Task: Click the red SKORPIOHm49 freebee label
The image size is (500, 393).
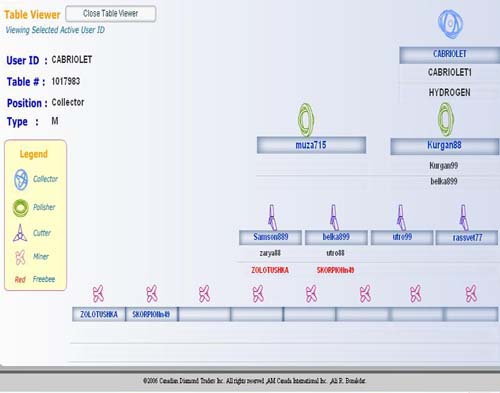Action: pyautogui.click(x=335, y=270)
